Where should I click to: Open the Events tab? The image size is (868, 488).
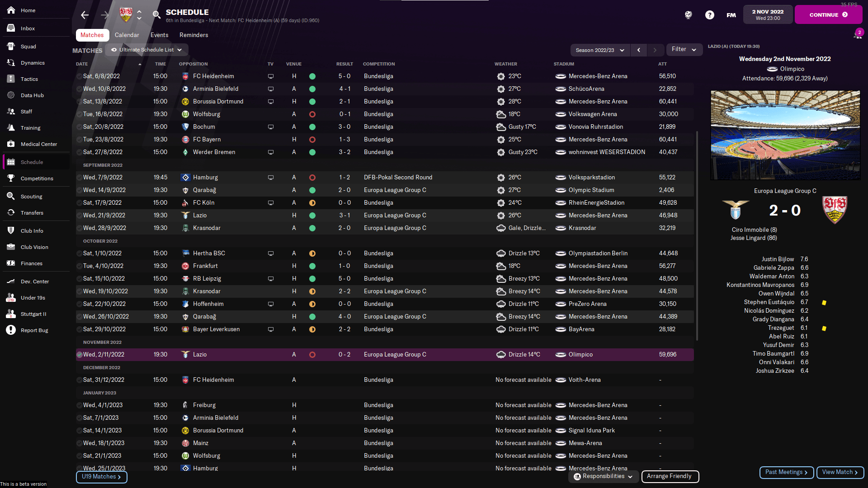pos(159,35)
